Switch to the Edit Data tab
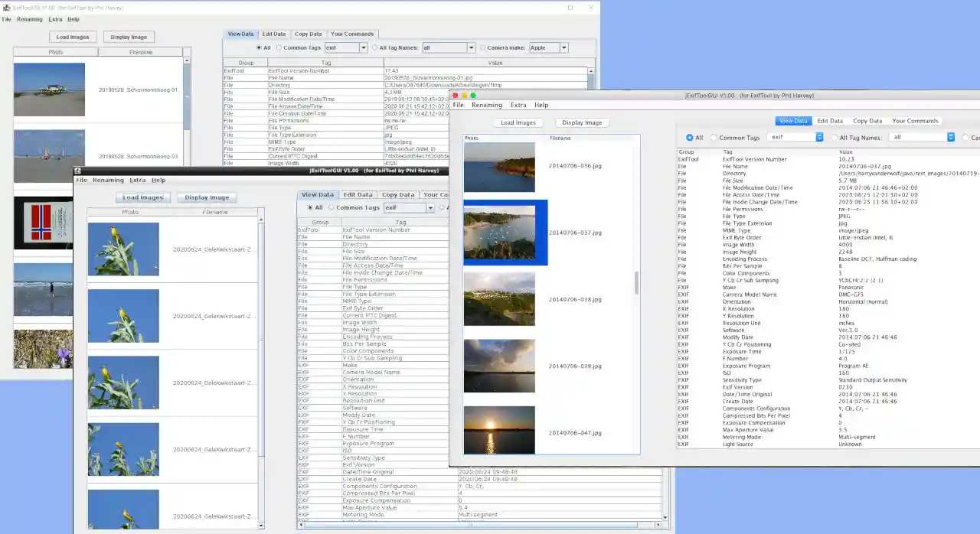The image size is (980, 534). coord(273,34)
